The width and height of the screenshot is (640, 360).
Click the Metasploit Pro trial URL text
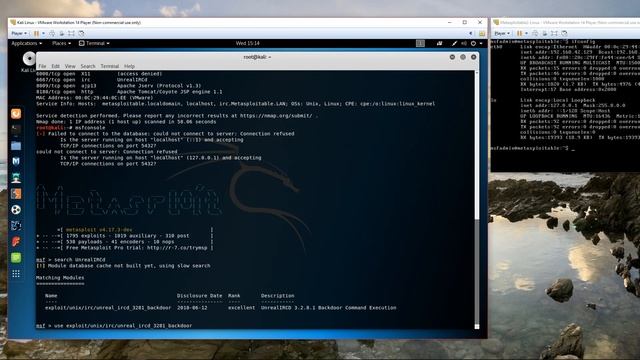coord(177,248)
